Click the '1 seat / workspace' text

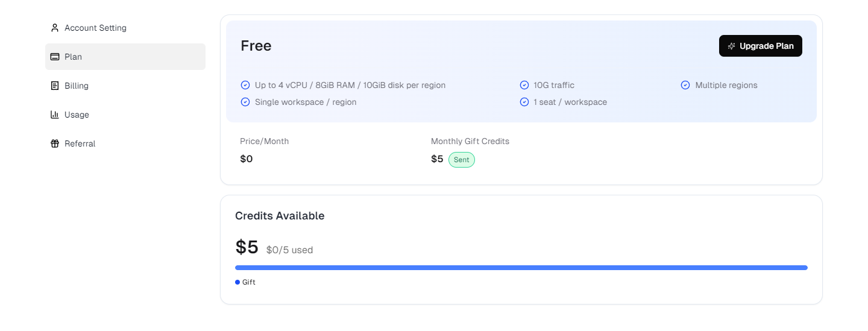570,102
